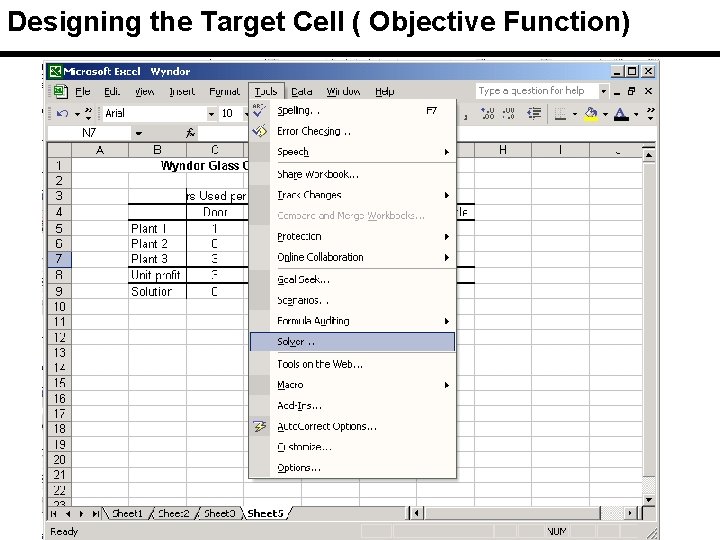Image resolution: width=720 pixels, height=540 pixels.
Task: Click the Type a question for help field
Action: click(x=537, y=91)
